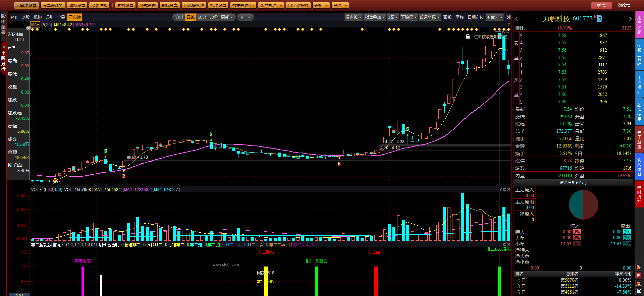The image size is (644, 296).
Task: Switch to 日线 daily period
Action: tap(191, 17)
